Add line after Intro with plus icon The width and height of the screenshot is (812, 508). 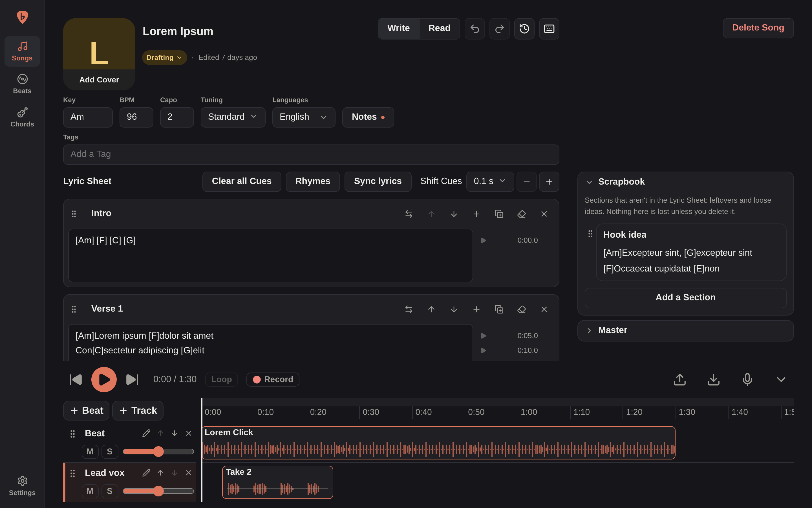pos(476,214)
